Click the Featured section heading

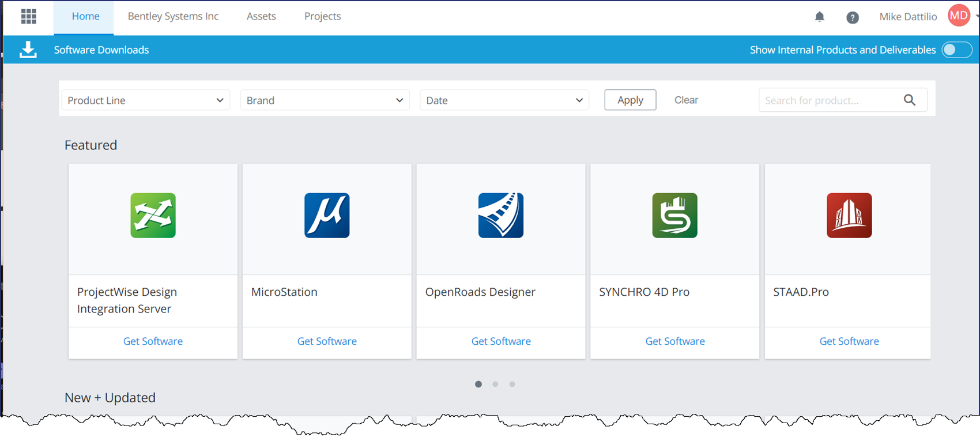pos(91,145)
